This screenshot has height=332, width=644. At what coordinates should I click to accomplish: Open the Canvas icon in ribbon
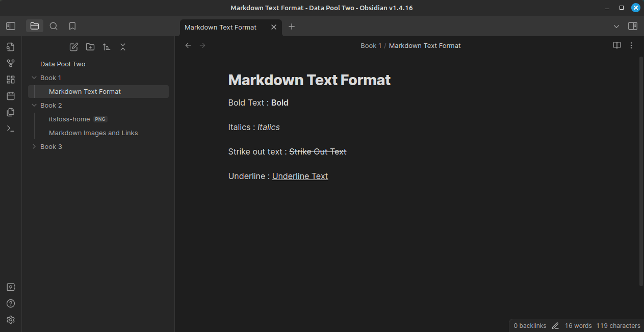pos(11,80)
